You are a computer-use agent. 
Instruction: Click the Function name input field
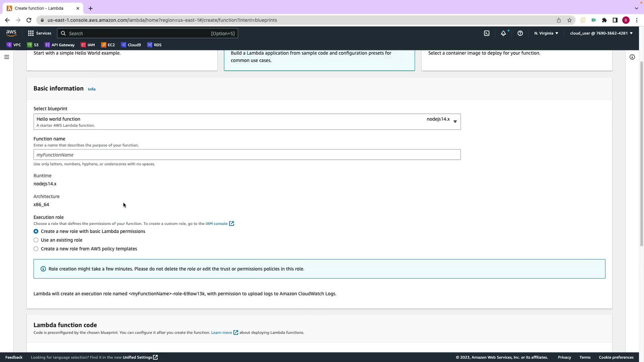pos(247,155)
